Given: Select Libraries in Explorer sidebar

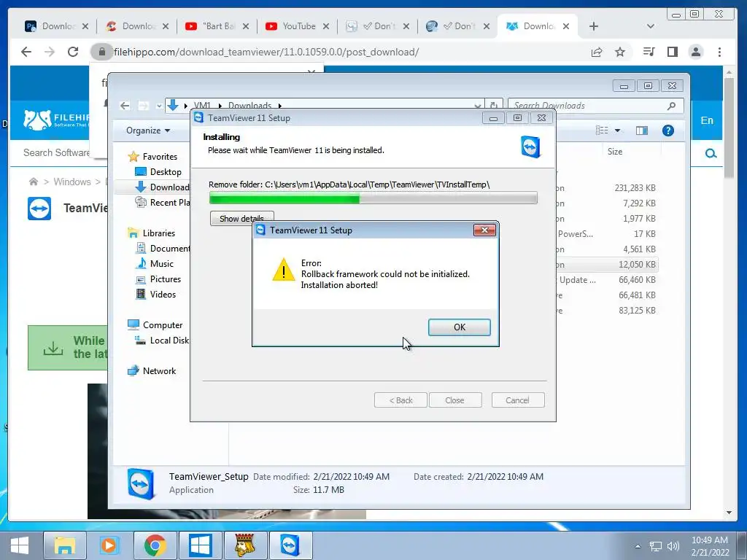Looking at the screenshot, I should coord(152,233).
